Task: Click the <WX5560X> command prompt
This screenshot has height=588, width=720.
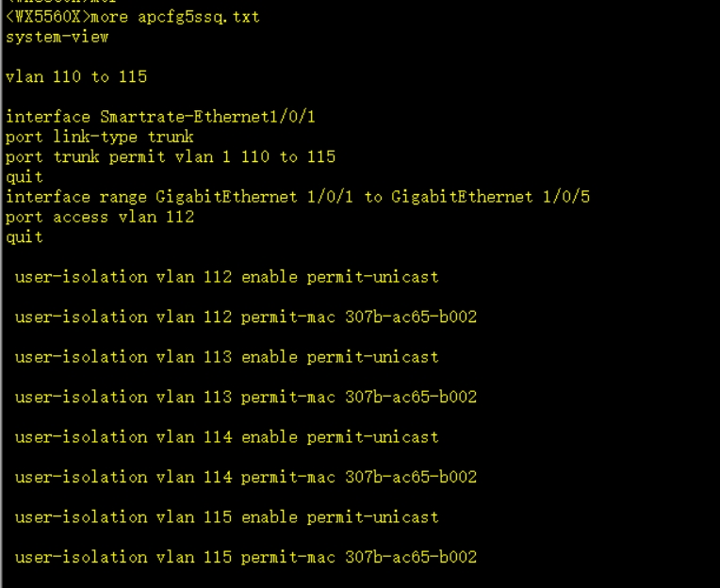Action: (x=43, y=17)
